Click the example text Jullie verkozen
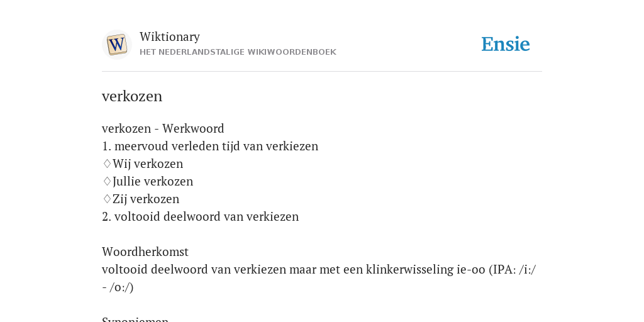Viewport: 644px width, 322px height. (x=153, y=182)
